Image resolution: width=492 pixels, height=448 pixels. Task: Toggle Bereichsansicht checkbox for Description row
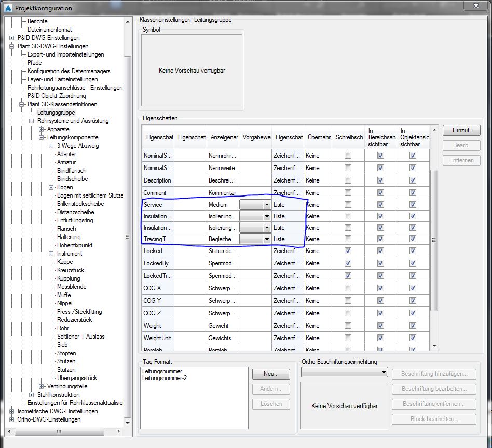click(x=380, y=180)
